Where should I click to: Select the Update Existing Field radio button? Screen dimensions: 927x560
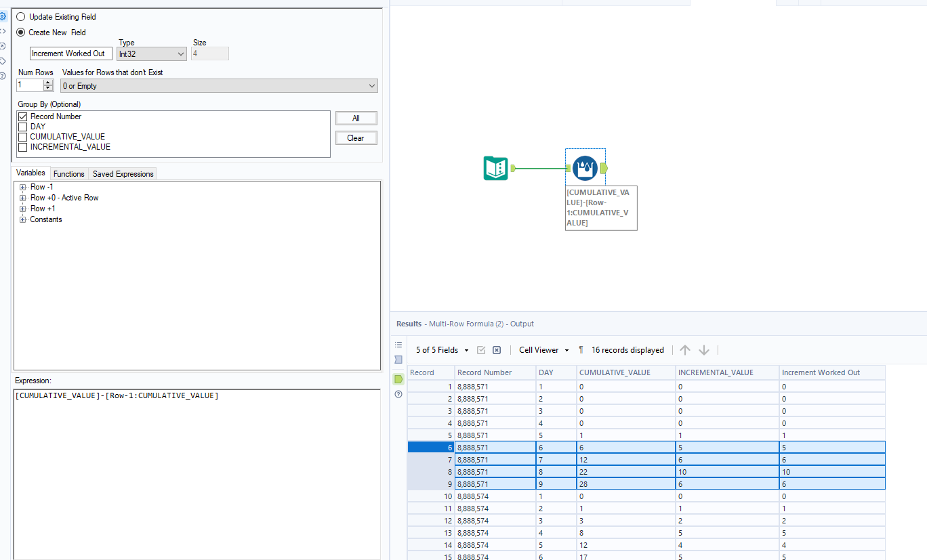click(20, 16)
